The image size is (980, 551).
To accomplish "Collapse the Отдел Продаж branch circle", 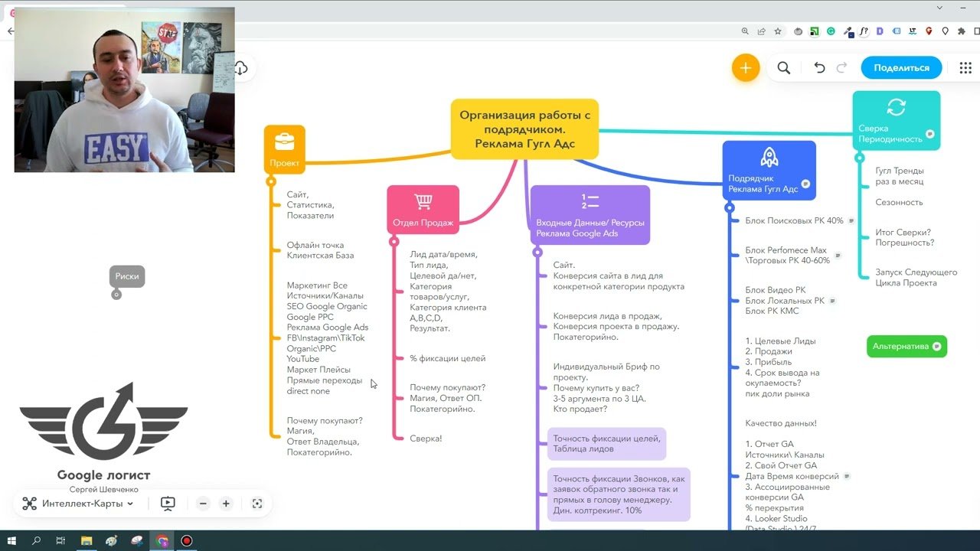I will point(394,241).
